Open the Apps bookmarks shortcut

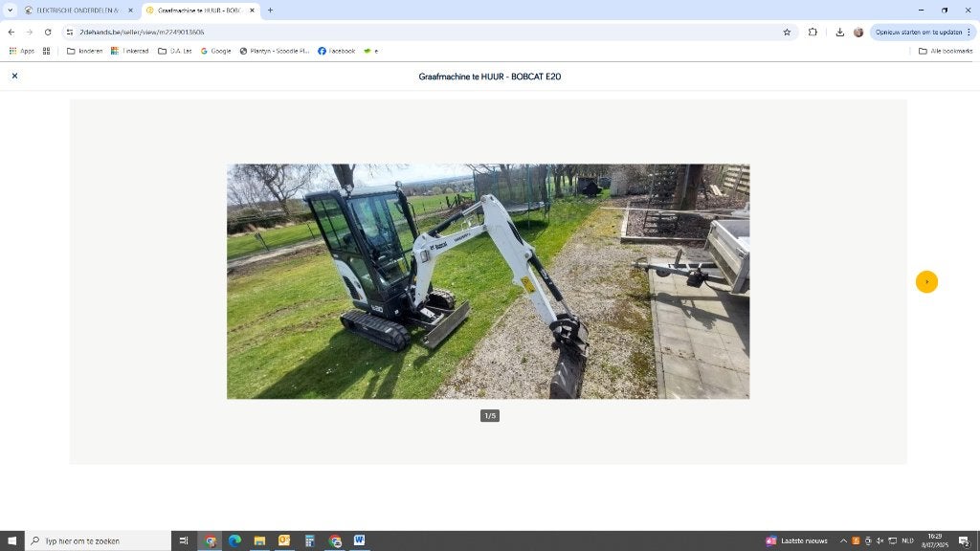(22, 52)
